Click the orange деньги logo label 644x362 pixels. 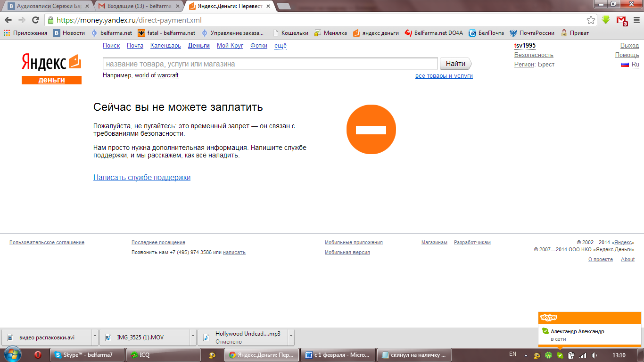(x=51, y=80)
